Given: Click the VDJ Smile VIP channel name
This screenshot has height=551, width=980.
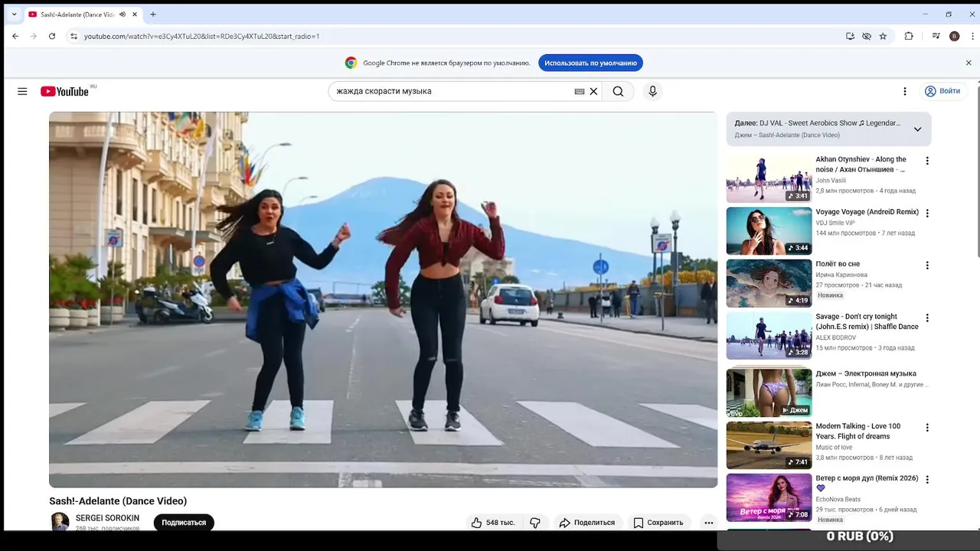Looking at the screenshot, I should pyautogui.click(x=835, y=223).
